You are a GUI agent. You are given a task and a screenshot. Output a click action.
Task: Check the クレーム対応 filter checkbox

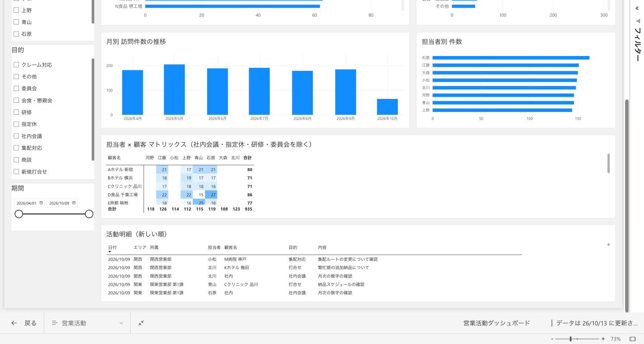tap(16, 64)
